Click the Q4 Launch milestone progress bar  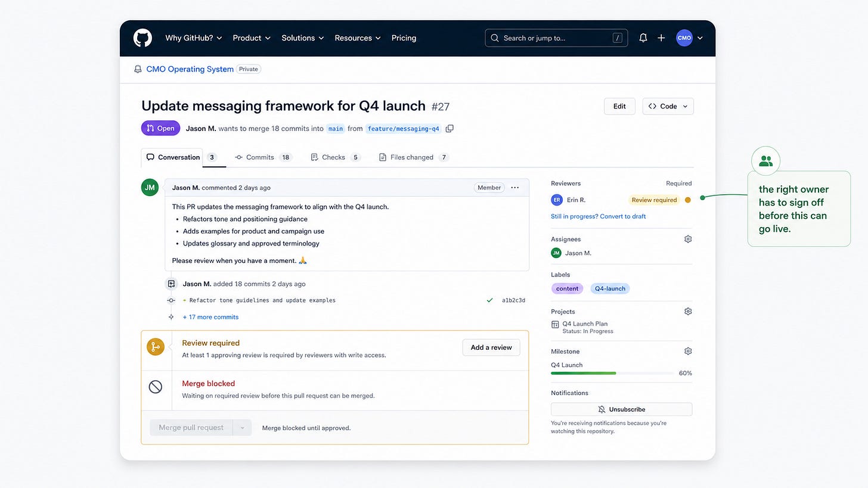(612, 374)
